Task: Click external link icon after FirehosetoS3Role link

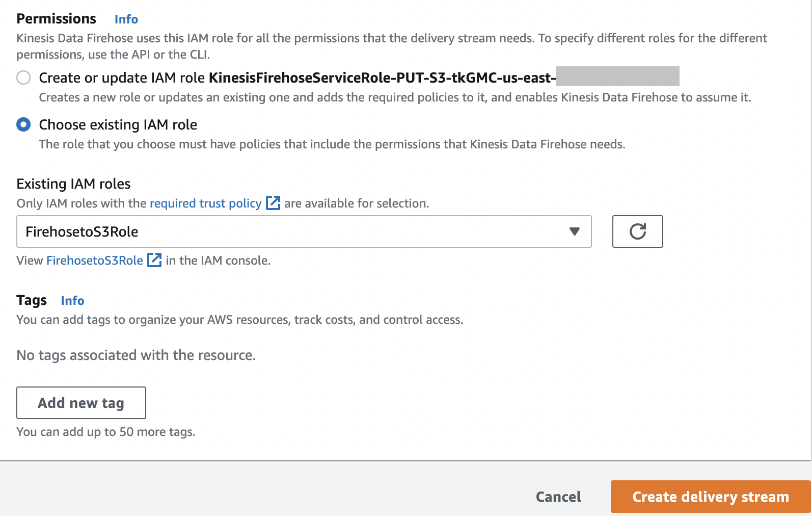Action: (154, 260)
